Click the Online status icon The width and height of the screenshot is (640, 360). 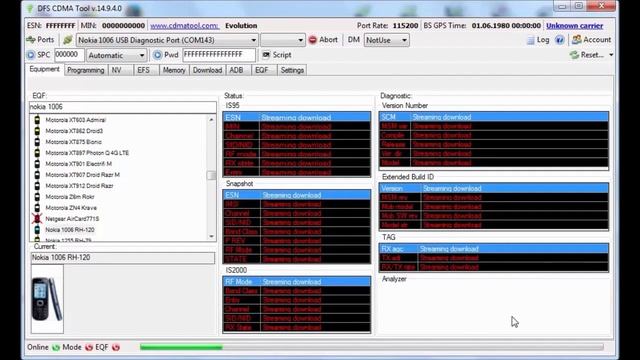click(x=56, y=347)
